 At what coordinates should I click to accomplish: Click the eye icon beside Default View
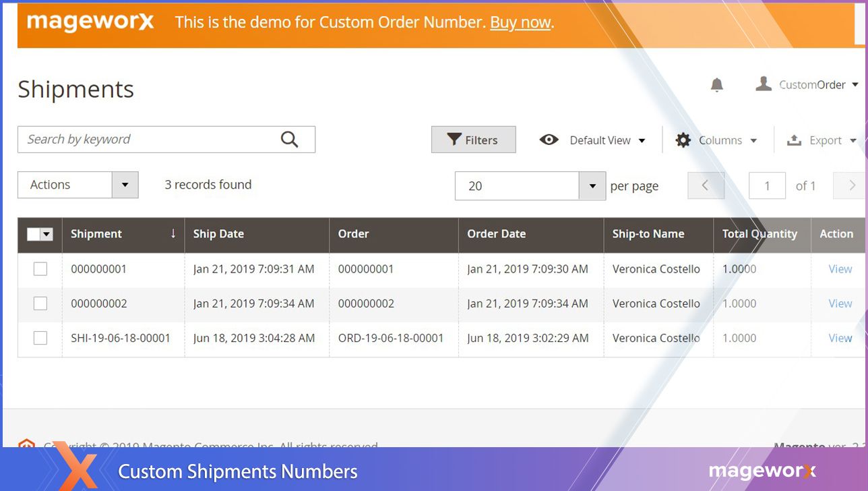point(549,140)
